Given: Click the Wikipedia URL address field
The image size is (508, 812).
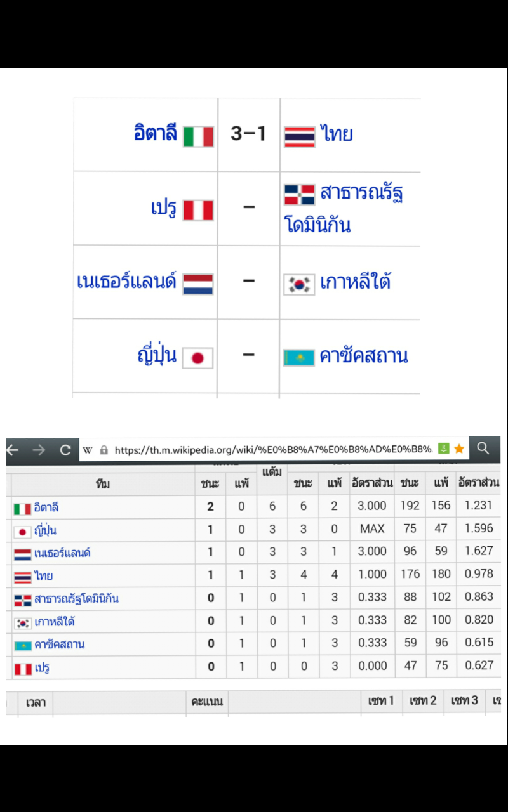Looking at the screenshot, I should (x=274, y=450).
